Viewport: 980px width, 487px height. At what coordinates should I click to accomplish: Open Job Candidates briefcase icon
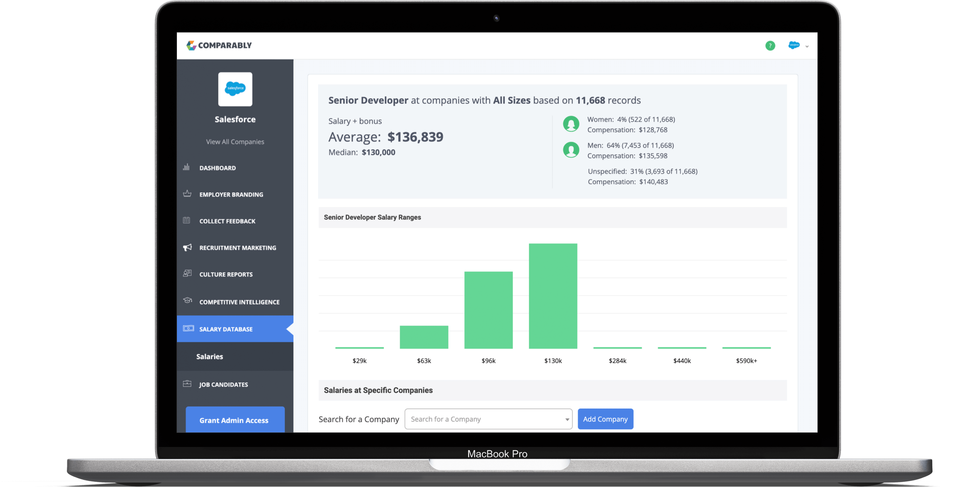pos(187,384)
